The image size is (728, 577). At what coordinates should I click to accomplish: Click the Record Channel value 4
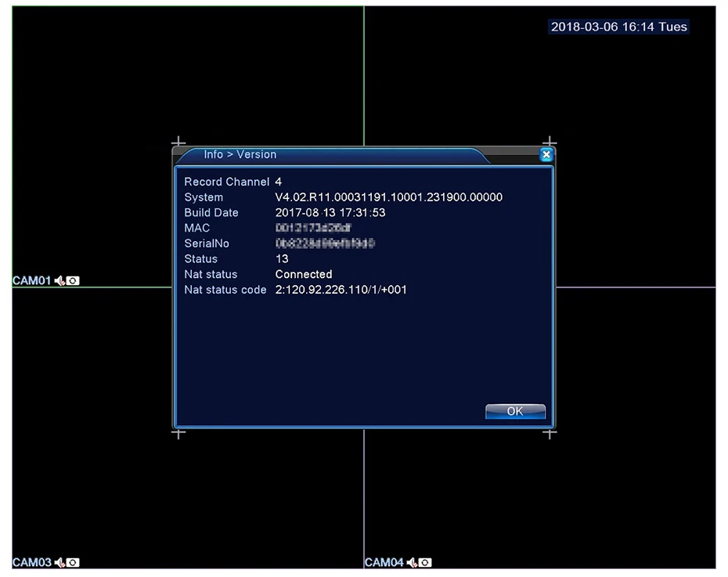click(279, 182)
